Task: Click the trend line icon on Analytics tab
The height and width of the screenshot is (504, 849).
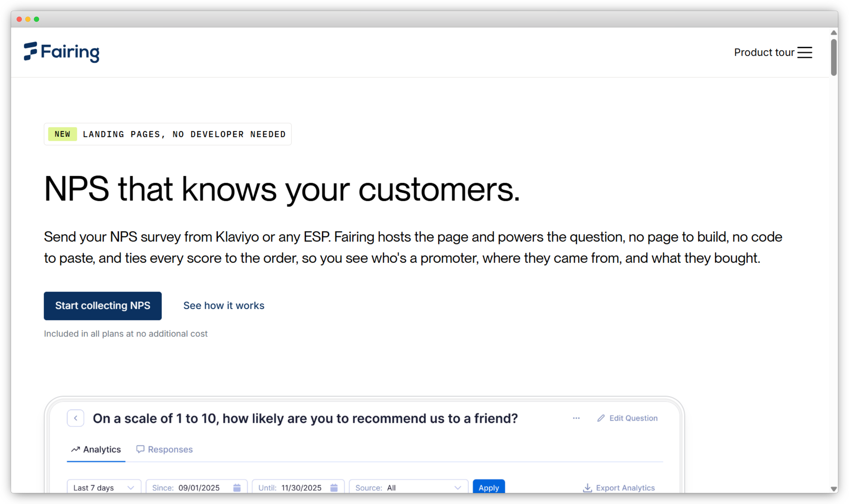Action: click(75, 449)
